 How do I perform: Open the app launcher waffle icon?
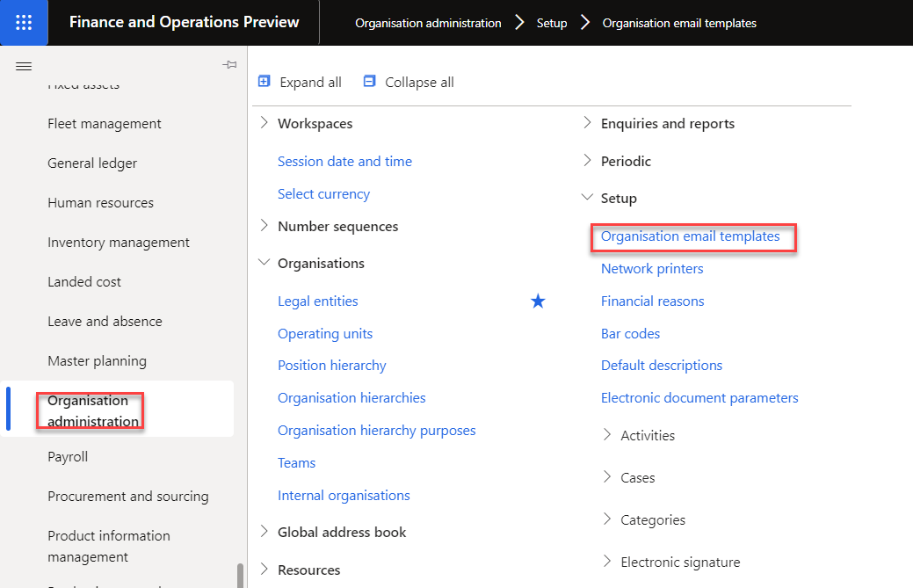coord(24,23)
